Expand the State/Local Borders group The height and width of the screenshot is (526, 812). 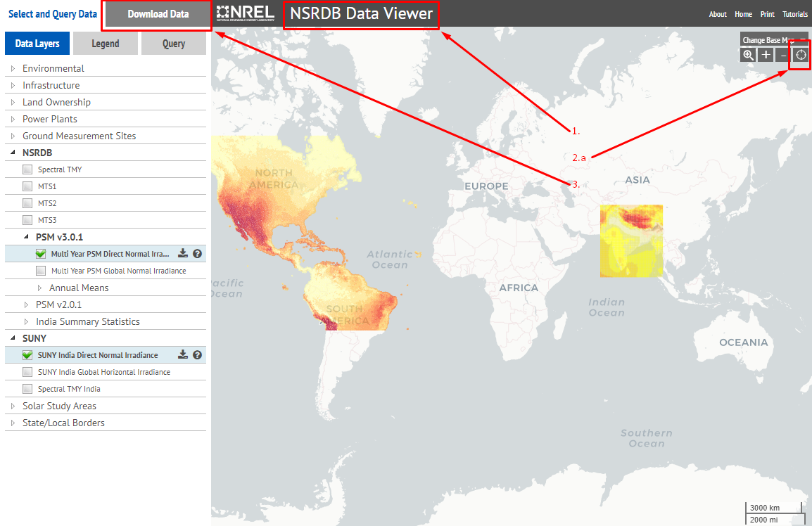[x=13, y=423]
